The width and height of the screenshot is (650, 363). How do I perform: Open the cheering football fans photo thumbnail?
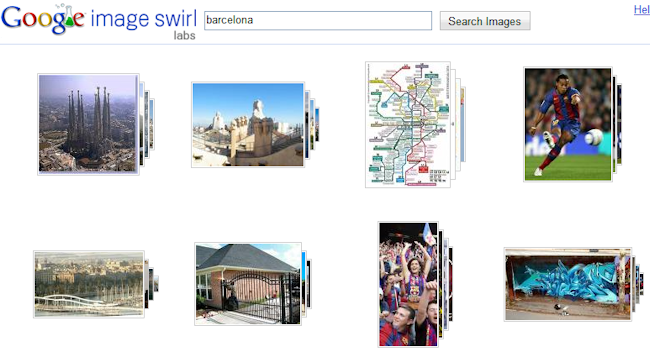[x=408, y=284]
